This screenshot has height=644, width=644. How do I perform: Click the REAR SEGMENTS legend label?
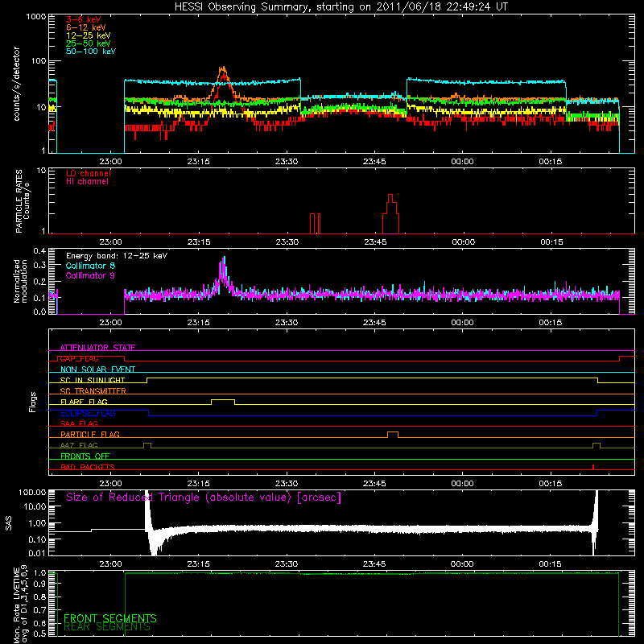(107, 627)
